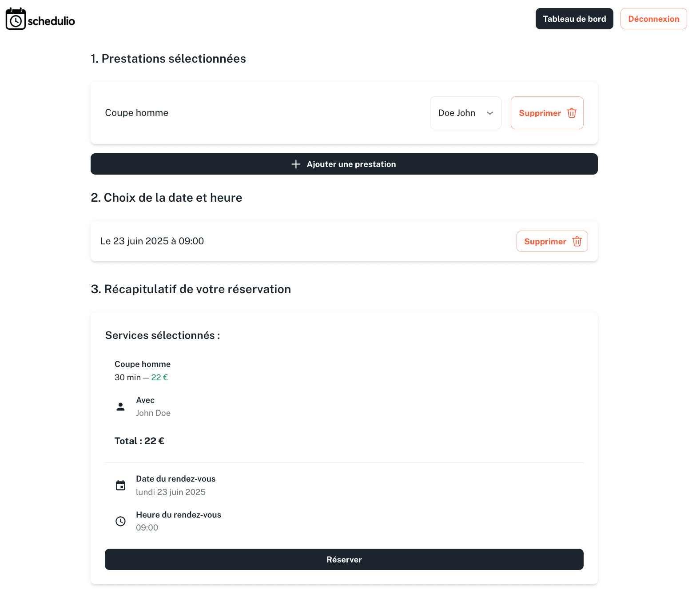
Task: Click calendar icon beside Date du rendez-vous
Action: [x=120, y=486]
